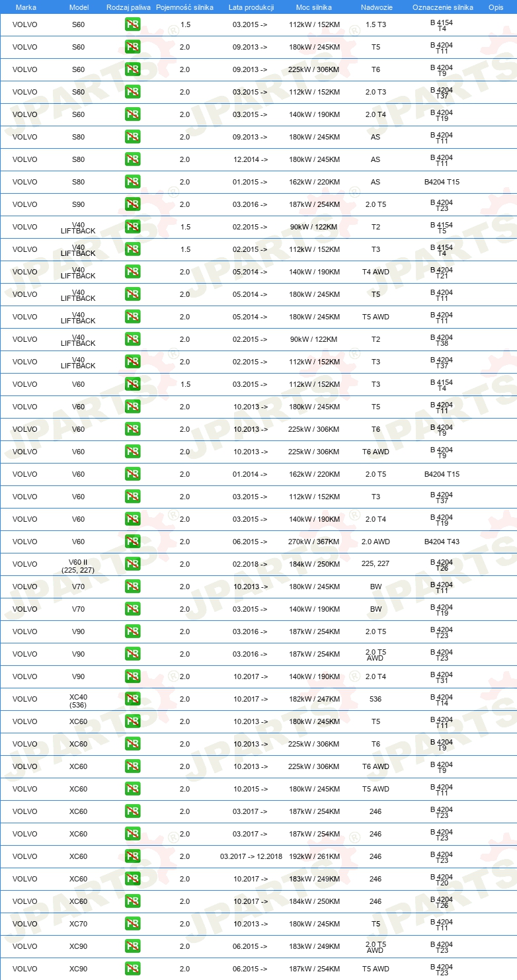Viewport: 517px width, 980px height.
Task: Click the fuel icon in the V40 B 4204 T38 row
Action: (132, 340)
